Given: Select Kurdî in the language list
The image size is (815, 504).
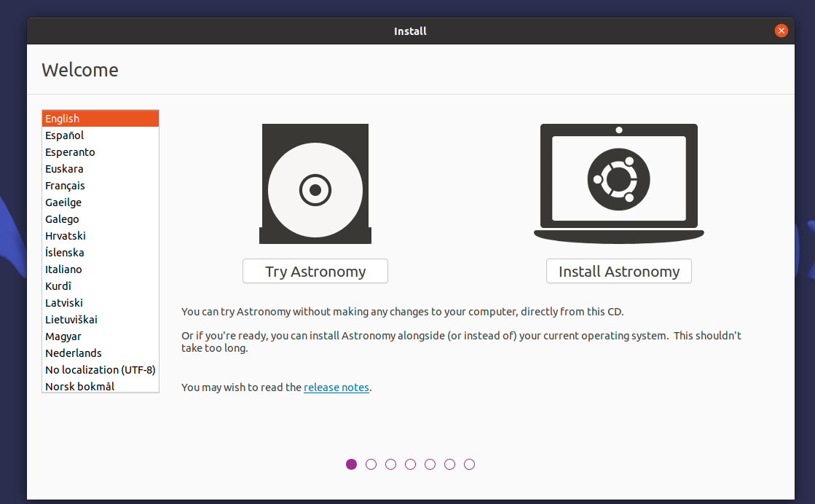Looking at the screenshot, I should pos(101,286).
